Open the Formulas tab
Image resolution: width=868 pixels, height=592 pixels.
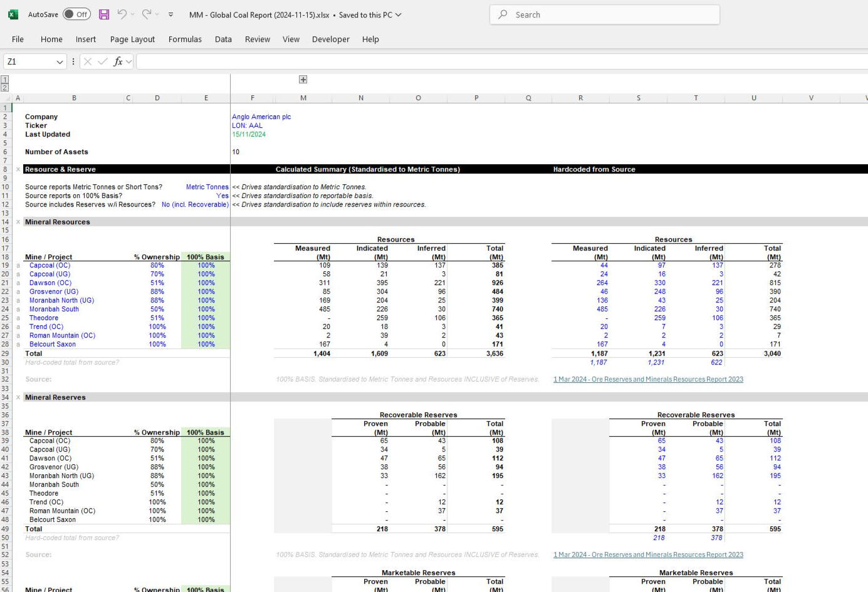[x=185, y=39]
